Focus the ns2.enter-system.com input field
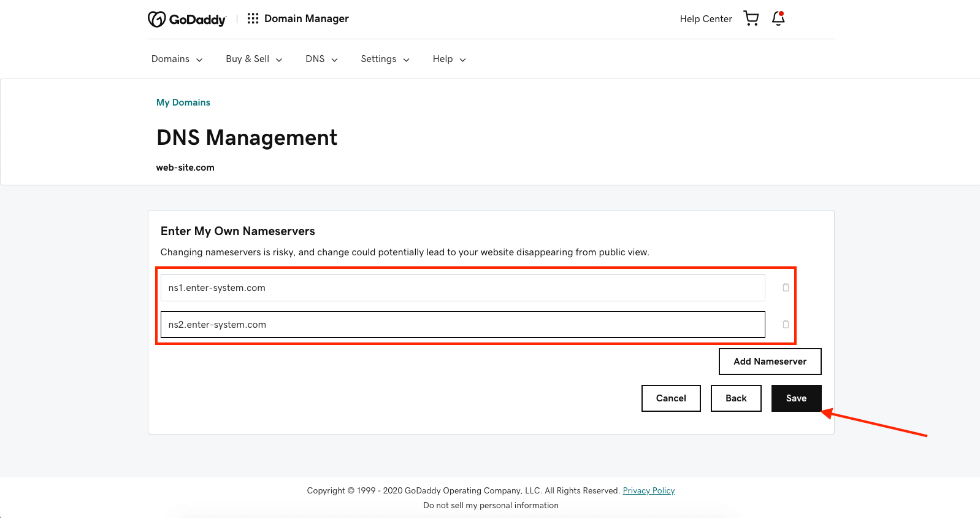 462,325
